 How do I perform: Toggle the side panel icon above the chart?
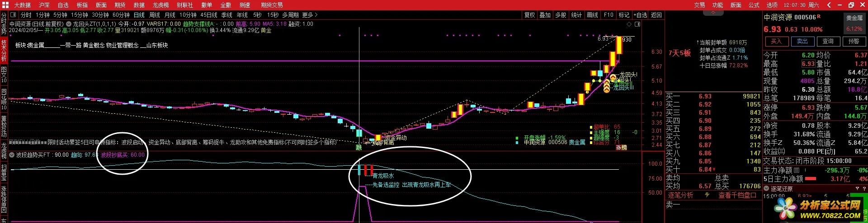(x=637, y=24)
